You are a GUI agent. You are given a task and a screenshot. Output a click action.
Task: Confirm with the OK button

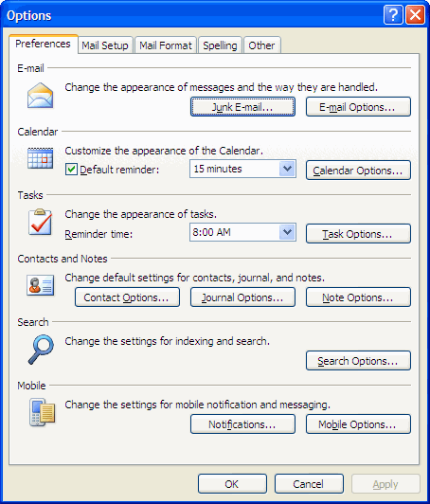232,484
